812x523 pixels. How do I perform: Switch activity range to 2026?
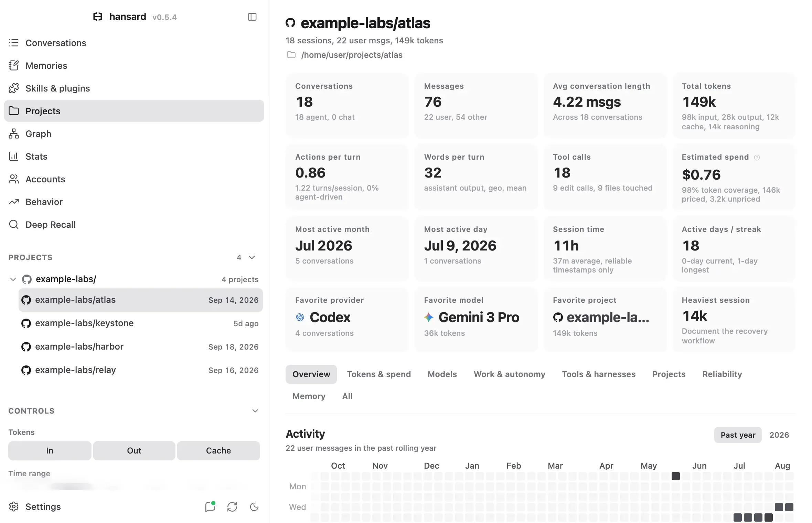point(779,435)
